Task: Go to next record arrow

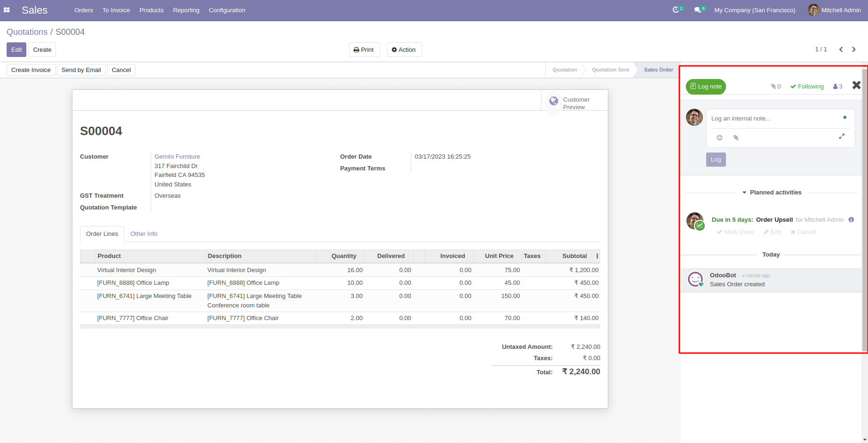Action: [x=854, y=49]
